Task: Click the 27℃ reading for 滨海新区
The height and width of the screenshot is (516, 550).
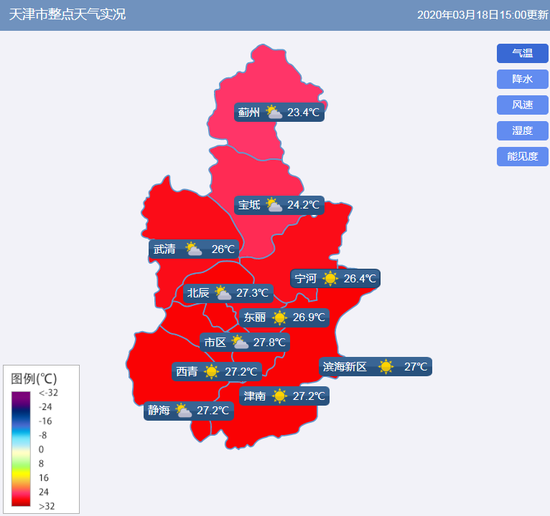Action: (416, 367)
